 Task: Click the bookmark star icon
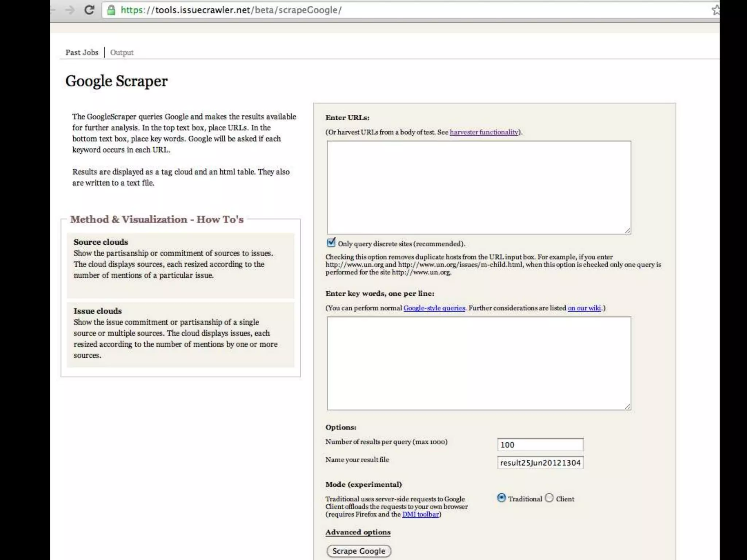[716, 10]
